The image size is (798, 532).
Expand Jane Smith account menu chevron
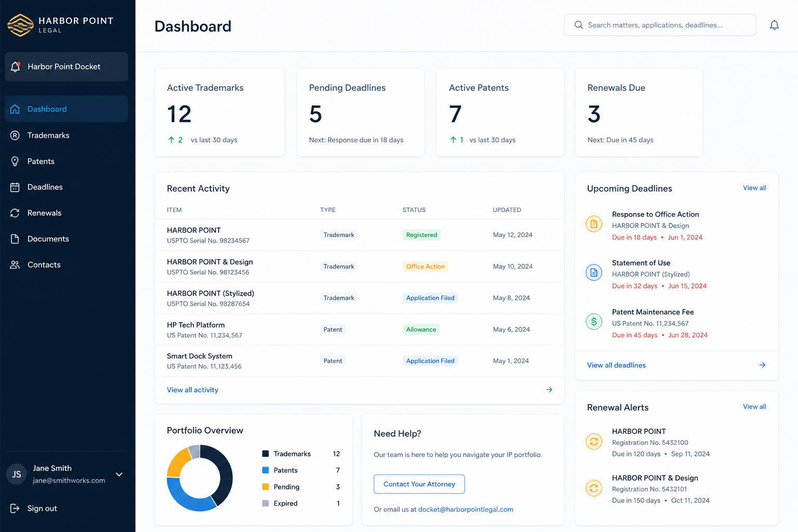click(x=119, y=474)
